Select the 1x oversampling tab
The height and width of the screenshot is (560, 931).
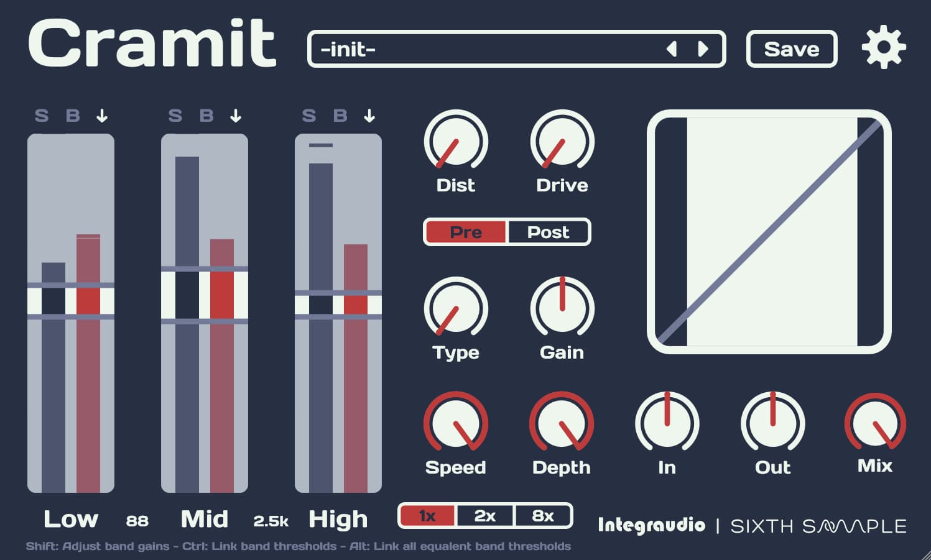point(428,516)
